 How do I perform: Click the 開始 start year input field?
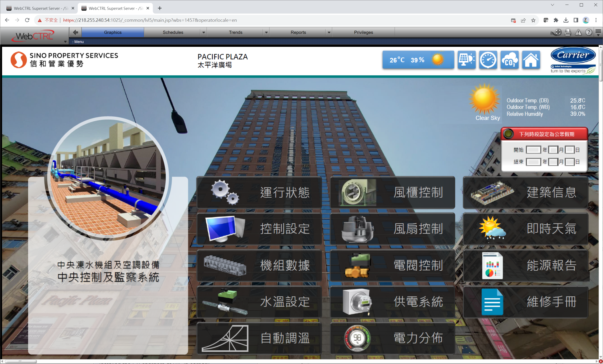pos(533,150)
